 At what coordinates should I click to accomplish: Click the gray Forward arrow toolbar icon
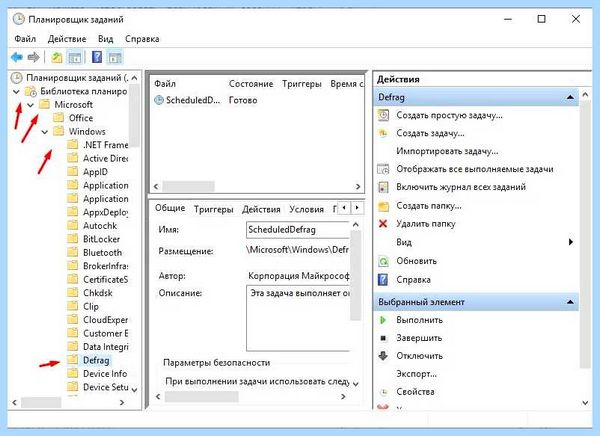point(34,57)
